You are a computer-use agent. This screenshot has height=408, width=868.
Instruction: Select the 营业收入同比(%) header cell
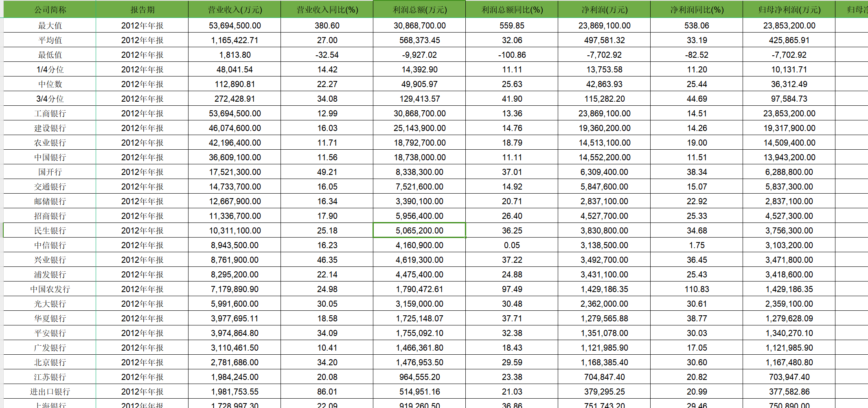(x=327, y=9)
